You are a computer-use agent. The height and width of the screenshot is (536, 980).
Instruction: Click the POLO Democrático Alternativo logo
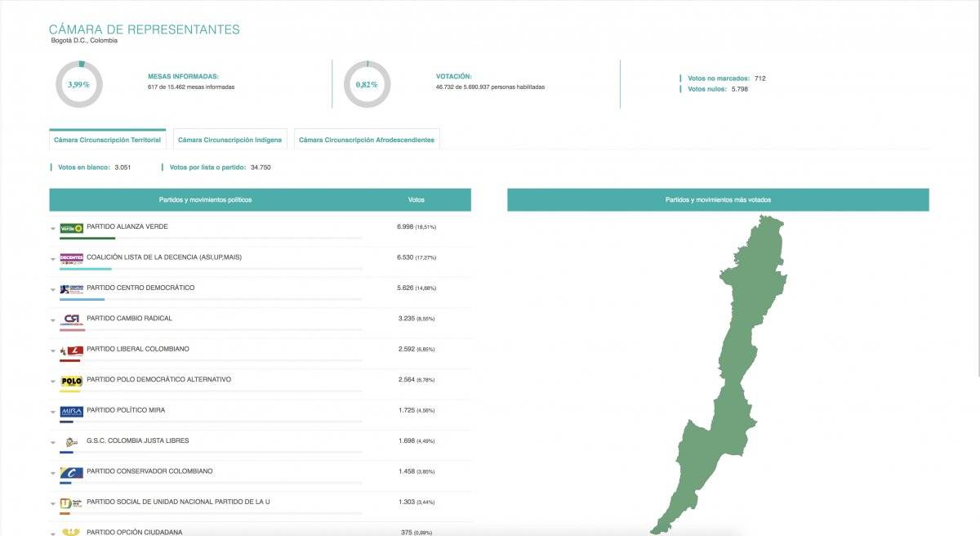72,381
